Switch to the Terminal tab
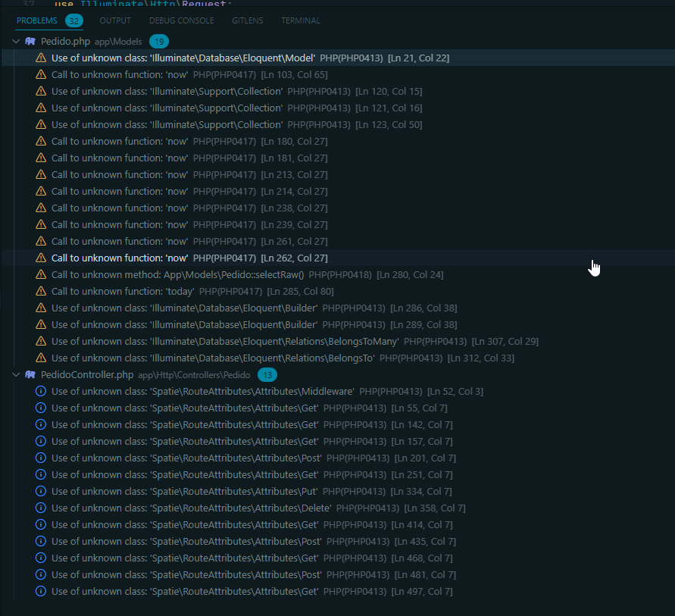The image size is (675, 616). tap(300, 20)
